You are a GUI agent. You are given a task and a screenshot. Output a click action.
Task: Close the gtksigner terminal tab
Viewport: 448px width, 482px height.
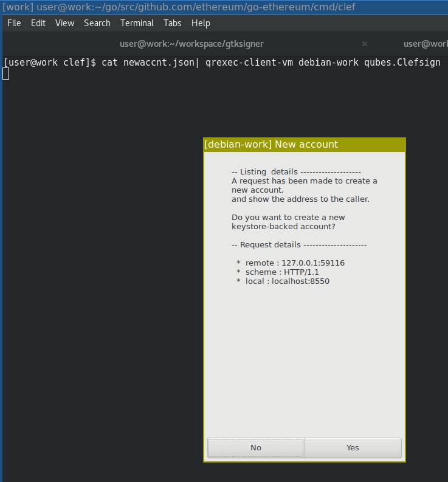(x=365, y=44)
